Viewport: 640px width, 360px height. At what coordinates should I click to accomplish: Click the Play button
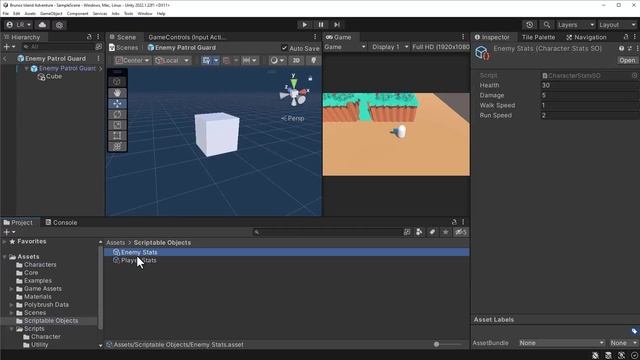(304, 24)
